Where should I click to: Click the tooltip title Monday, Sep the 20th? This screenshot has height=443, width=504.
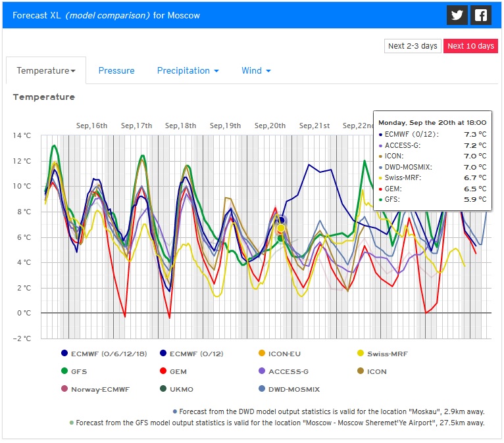(x=432, y=123)
